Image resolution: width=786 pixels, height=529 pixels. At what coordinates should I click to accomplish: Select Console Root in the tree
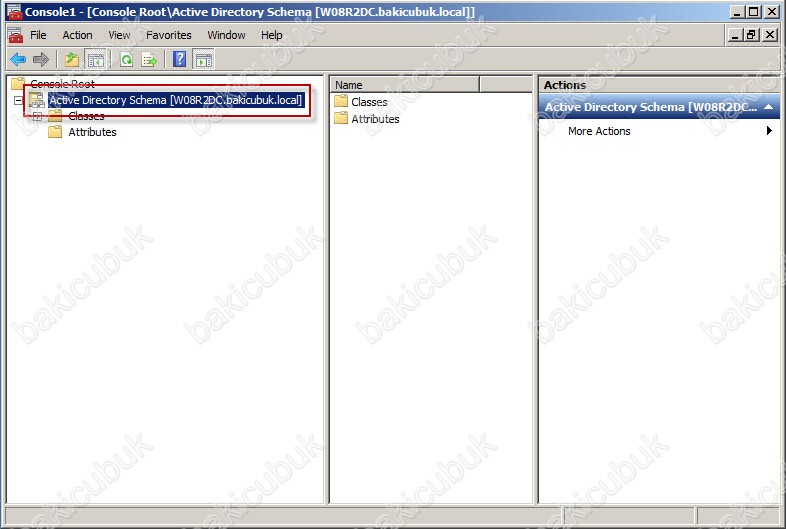tap(62, 84)
